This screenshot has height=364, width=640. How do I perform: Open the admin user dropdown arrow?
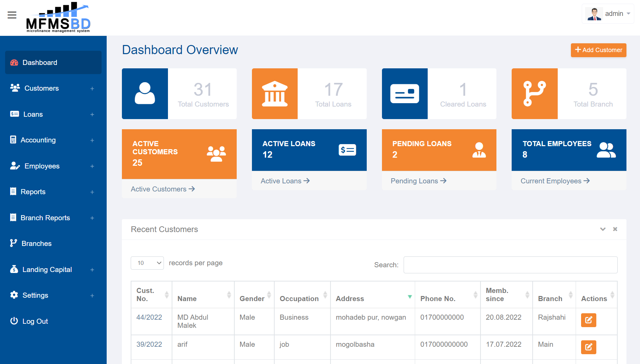(x=628, y=14)
